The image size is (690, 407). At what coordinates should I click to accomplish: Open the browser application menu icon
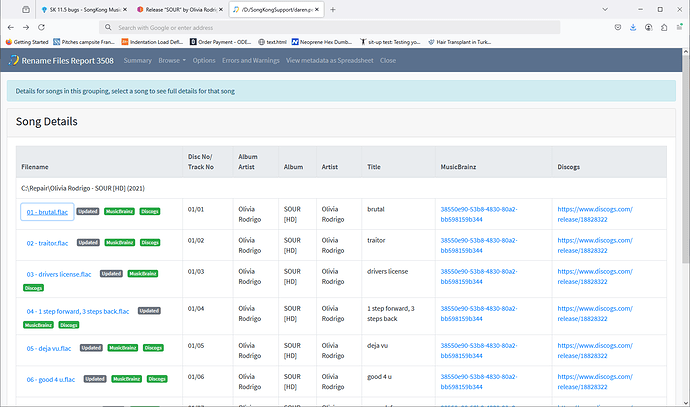tap(679, 27)
